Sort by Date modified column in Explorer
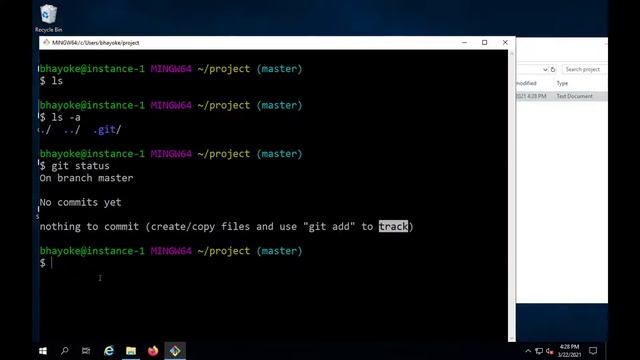The image size is (640, 360). [x=526, y=83]
